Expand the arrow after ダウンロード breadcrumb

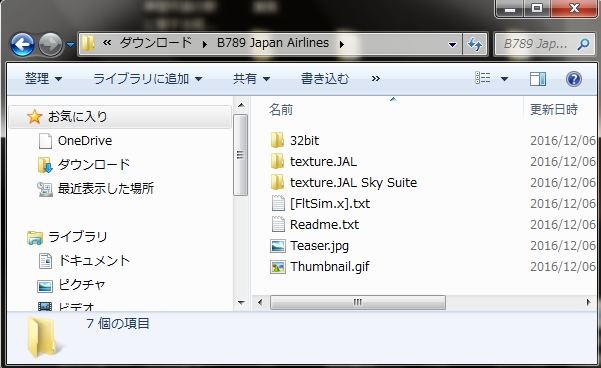pyautogui.click(x=205, y=44)
